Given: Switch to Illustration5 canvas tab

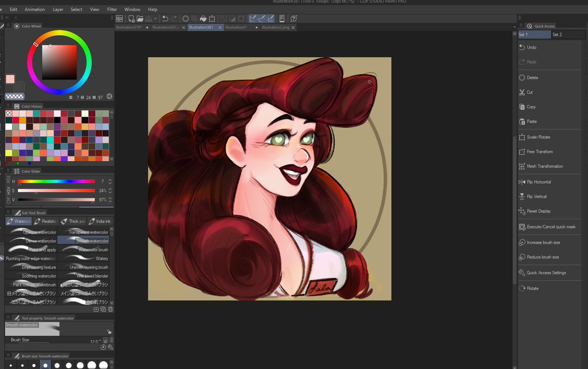Looking at the screenshot, I should click(236, 27).
